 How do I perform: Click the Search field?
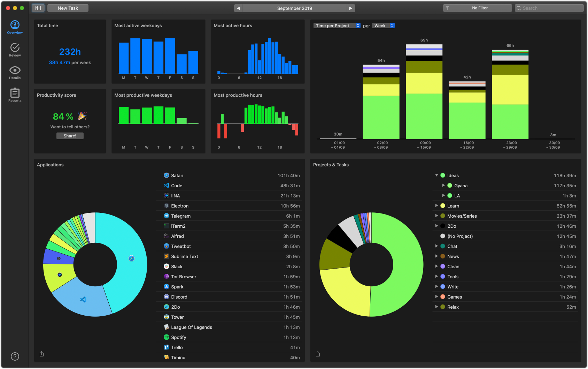click(x=549, y=8)
